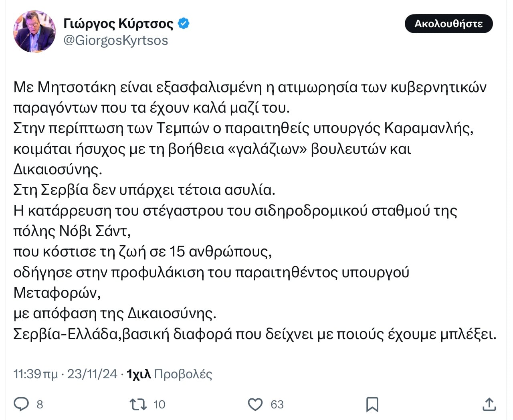This screenshot has height=420, width=513.
Task: Click the word Καραμανλής in the tweet
Action: (428, 128)
